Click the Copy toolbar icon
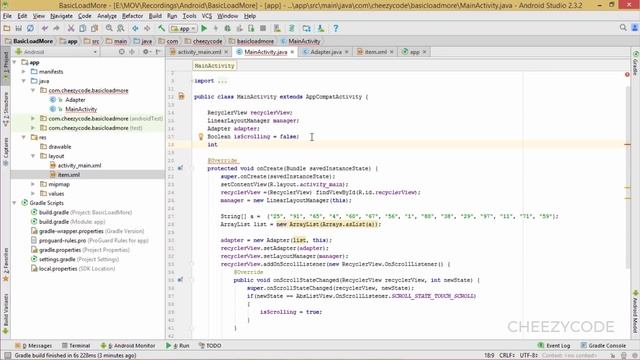This screenshot has height=360, width=640. coord(82,28)
